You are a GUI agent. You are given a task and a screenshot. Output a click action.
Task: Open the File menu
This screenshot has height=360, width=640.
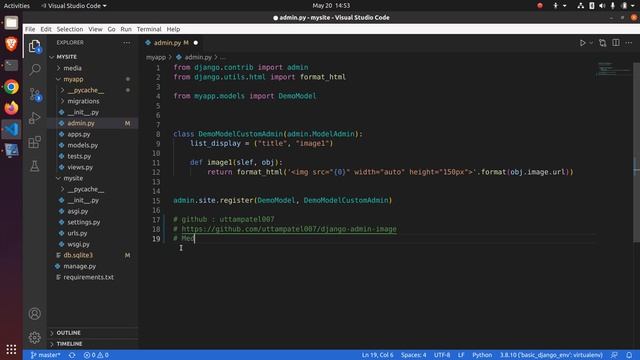[x=30, y=29]
